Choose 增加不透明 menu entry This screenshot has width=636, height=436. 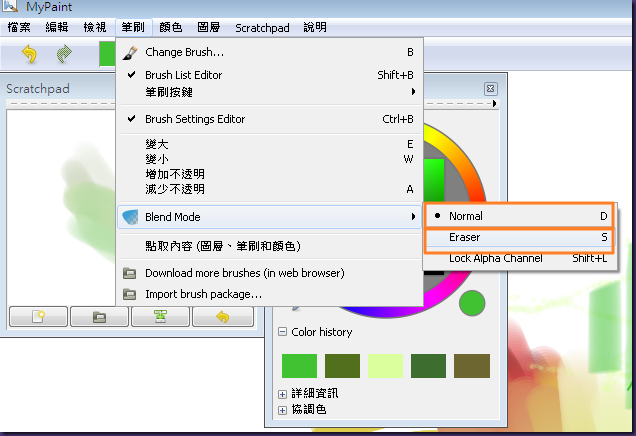(x=269, y=174)
